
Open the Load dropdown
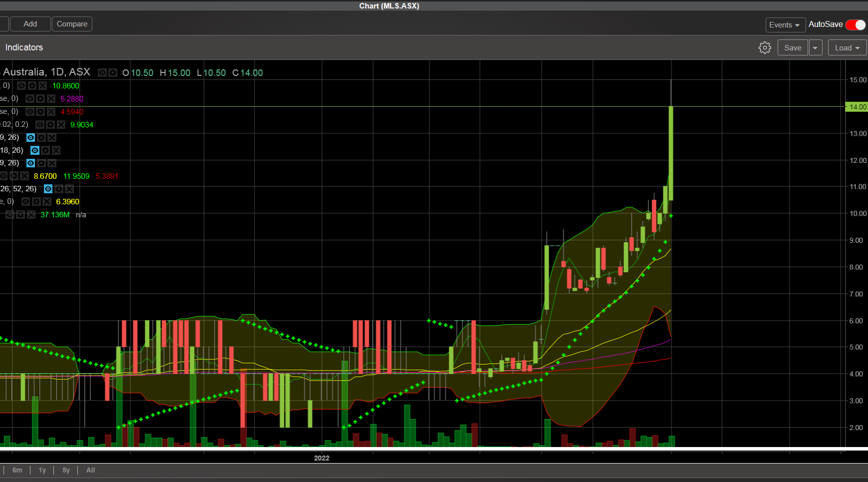click(x=847, y=48)
